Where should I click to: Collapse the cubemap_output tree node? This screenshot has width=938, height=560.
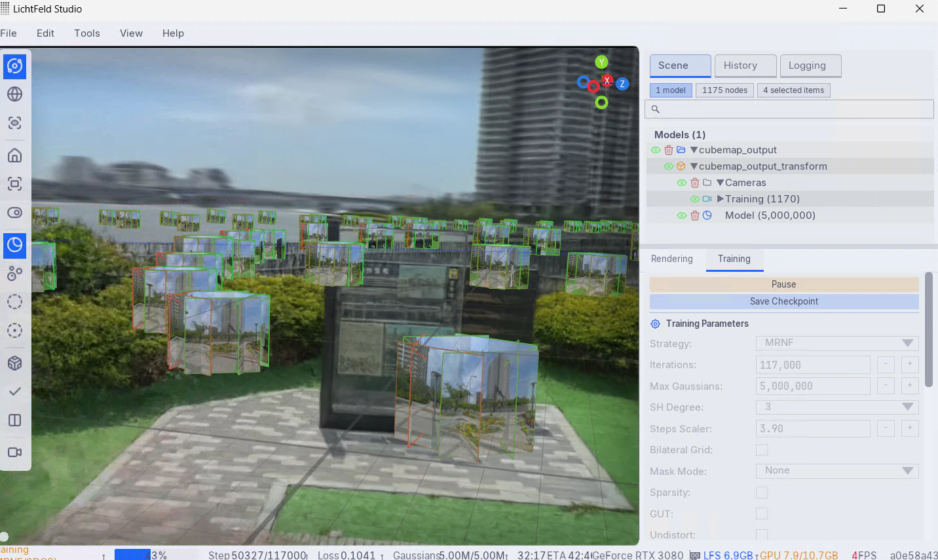[x=694, y=150]
